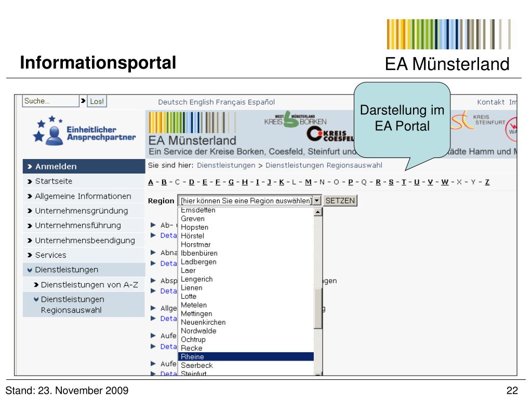Select Lotte in region list
The image size is (532, 399).
(246, 296)
